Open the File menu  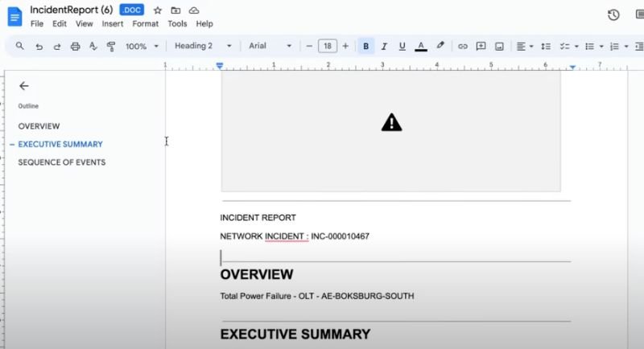[x=37, y=24]
